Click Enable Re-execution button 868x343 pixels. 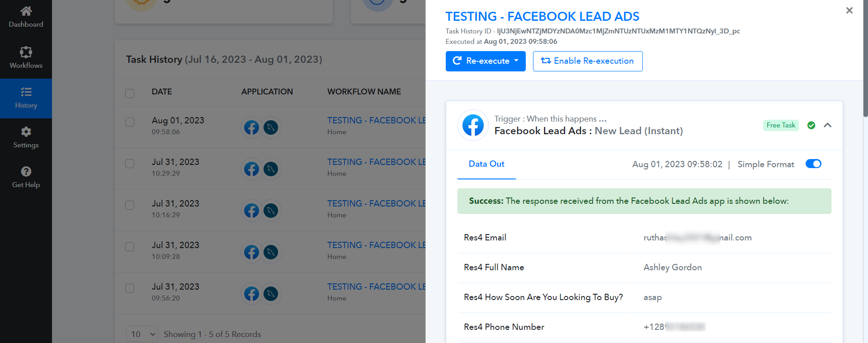click(x=588, y=61)
